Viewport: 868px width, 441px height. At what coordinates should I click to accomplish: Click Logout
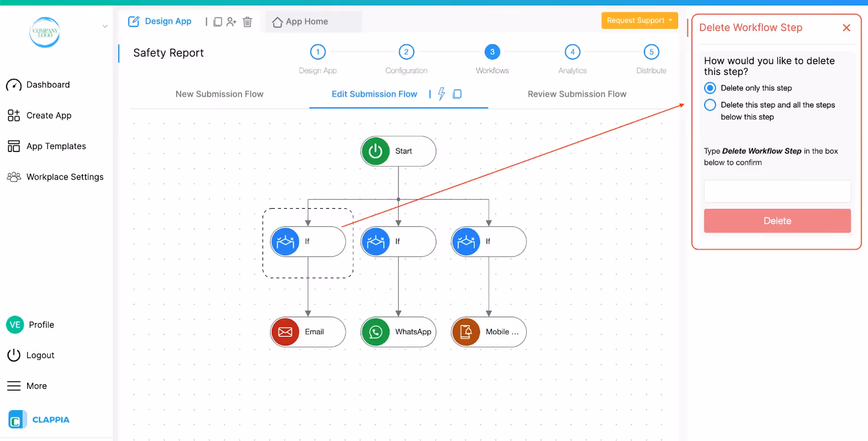31,355
